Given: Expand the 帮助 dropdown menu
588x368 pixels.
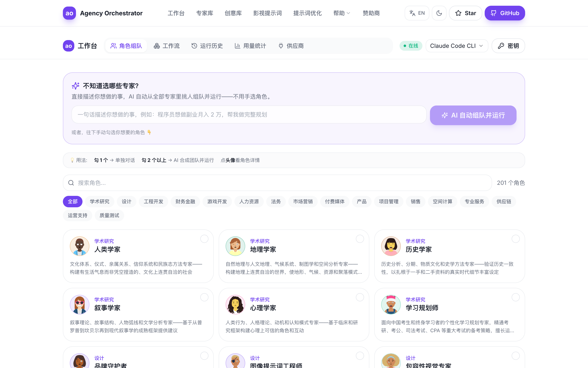Looking at the screenshot, I should (342, 13).
